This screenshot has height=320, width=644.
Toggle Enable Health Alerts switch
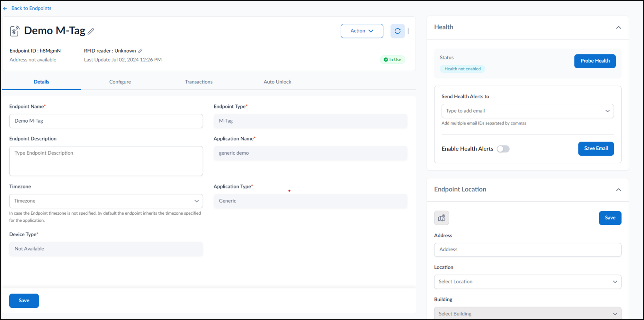pos(503,149)
